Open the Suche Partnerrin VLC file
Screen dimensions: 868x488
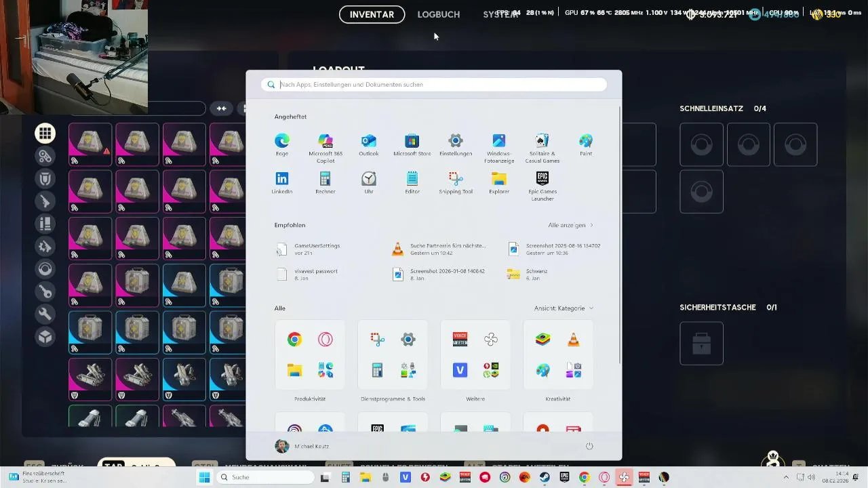click(x=439, y=249)
